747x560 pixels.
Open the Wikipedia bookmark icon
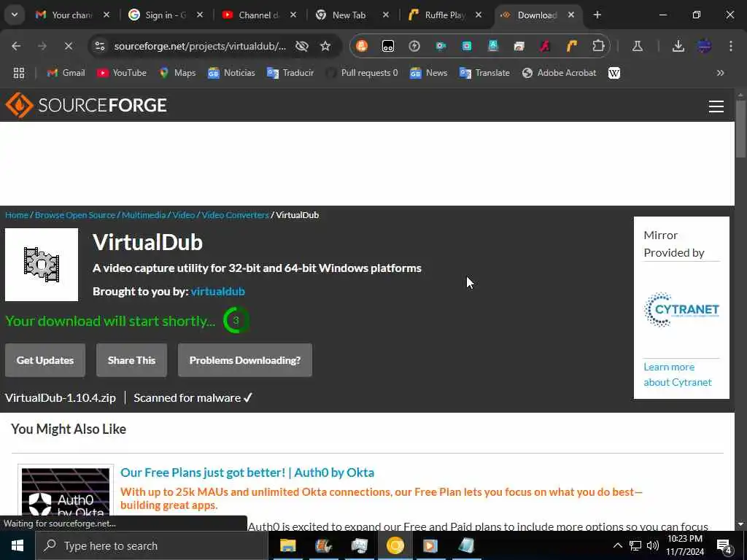(614, 73)
